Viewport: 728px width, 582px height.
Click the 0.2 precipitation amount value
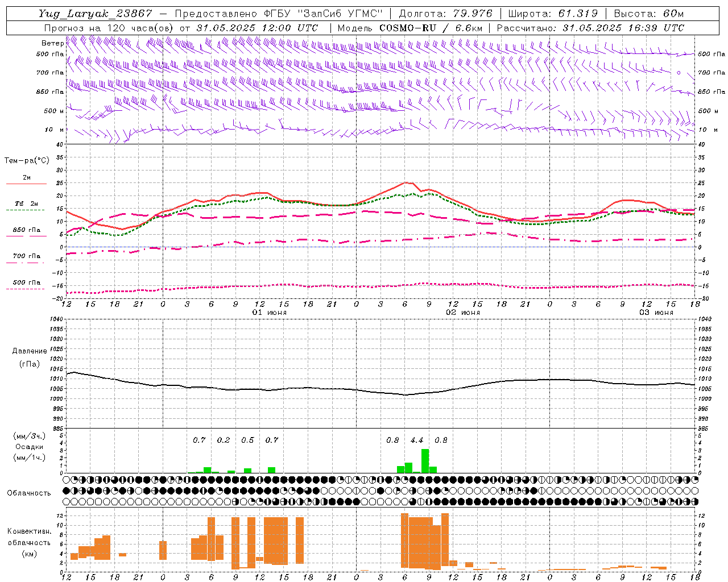224,440
